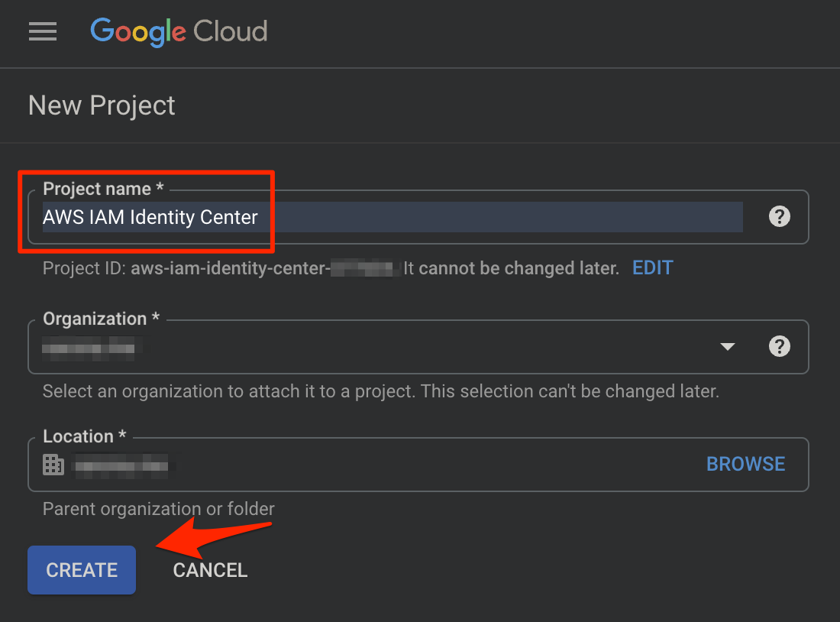Expand the Organization dropdown arrow
840x622 pixels.
pyautogui.click(x=728, y=346)
